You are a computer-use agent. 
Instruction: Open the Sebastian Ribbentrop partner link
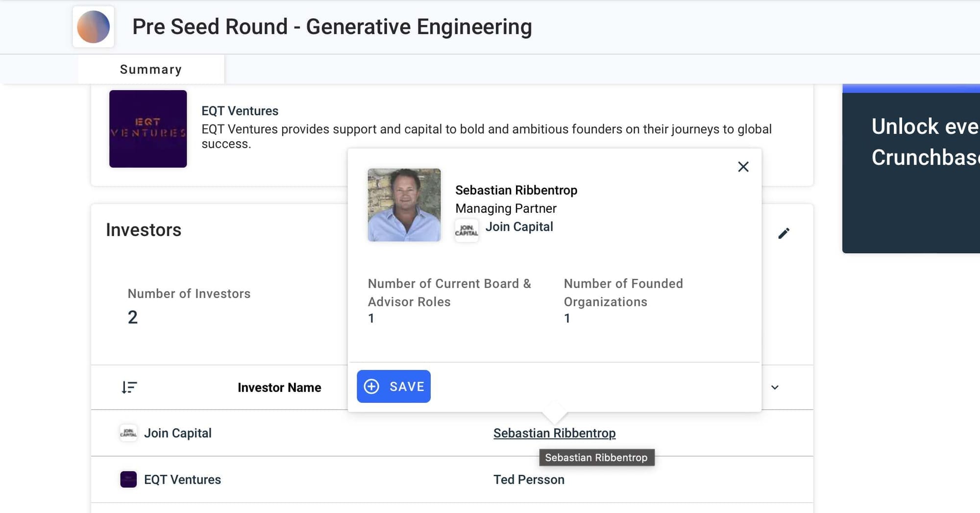click(554, 433)
